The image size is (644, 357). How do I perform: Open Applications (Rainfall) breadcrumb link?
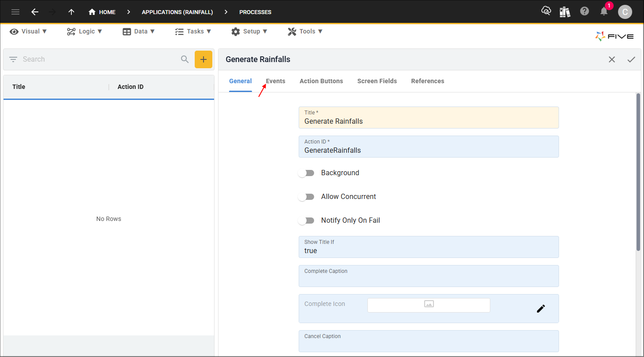click(177, 12)
